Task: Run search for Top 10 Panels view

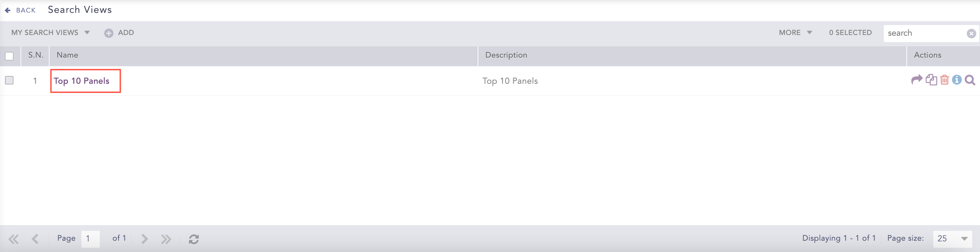Action: tap(970, 80)
